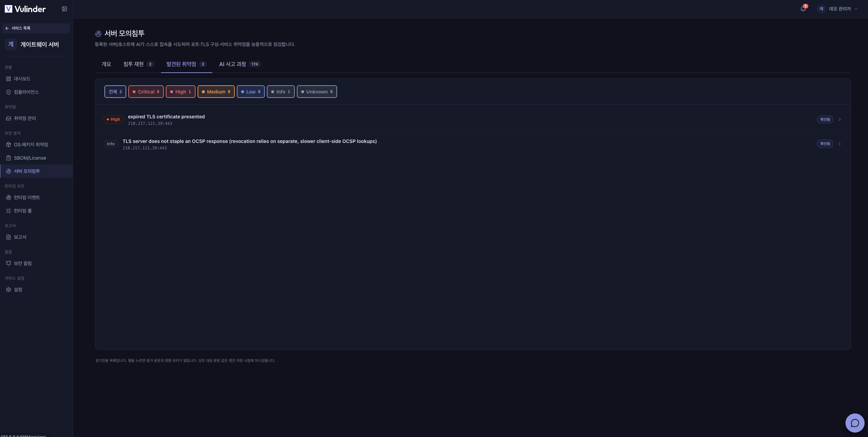Collapse the sidebar panel icon
The image size is (868, 437).
click(x=64, y=9)
